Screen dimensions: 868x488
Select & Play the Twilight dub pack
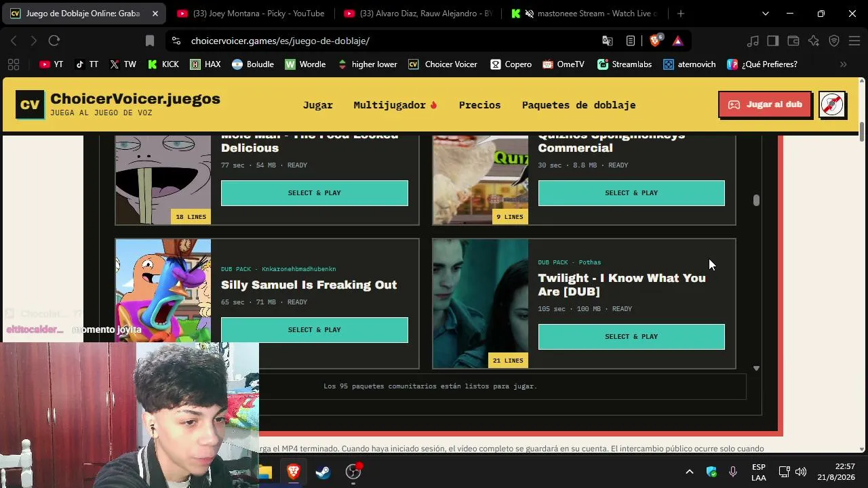point(631,337)
